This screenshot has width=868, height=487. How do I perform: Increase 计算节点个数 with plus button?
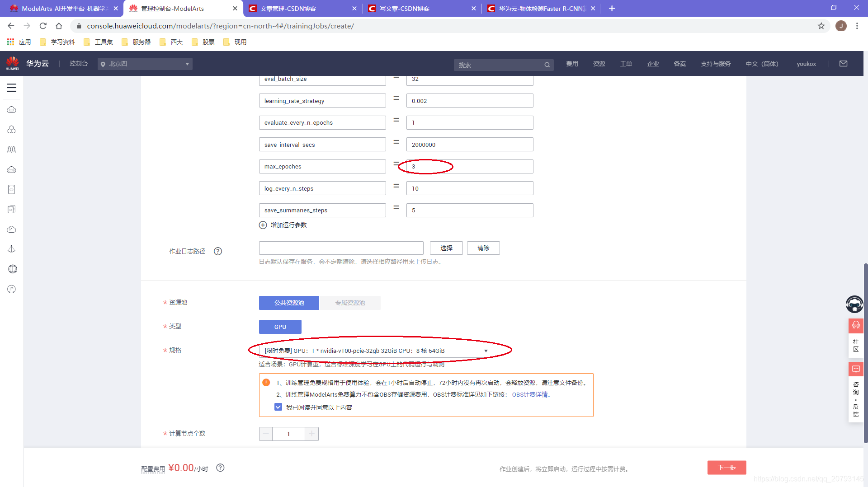coord(311,434)
